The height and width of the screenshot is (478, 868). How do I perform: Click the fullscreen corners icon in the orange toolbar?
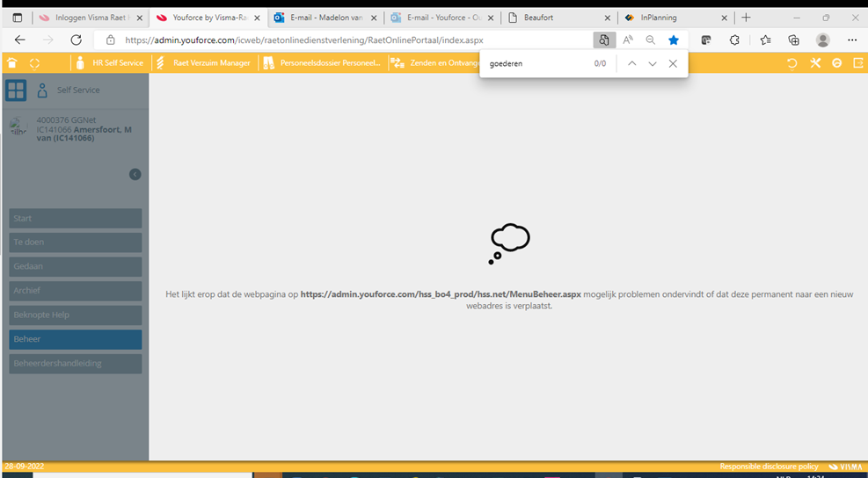pos(34,63)
